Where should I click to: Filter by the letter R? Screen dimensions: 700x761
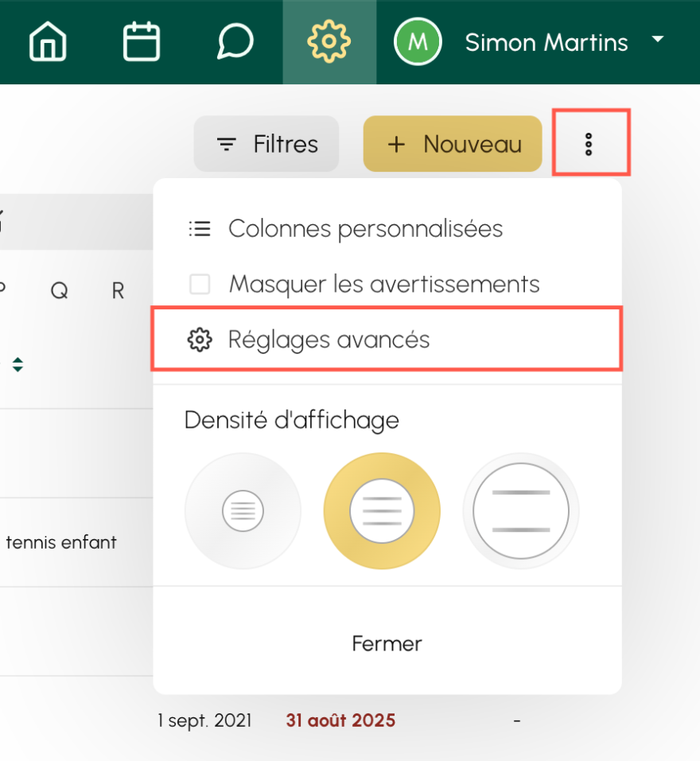point(118,291)
